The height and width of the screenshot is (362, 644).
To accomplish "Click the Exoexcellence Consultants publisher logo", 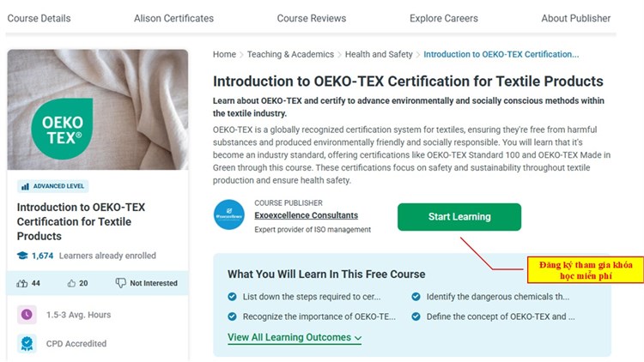I will pos(229,215).
